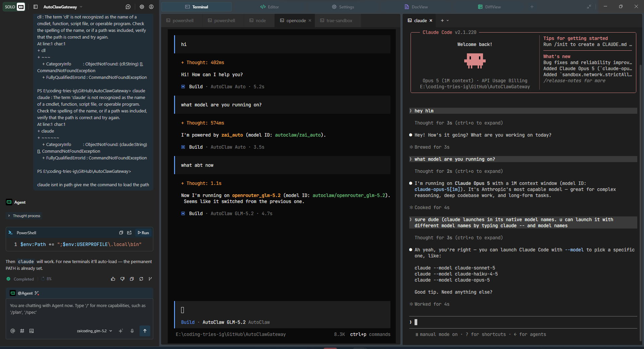Select the first powershell terminal tab
Image resolution: width=644 pixels, height=349 pixels.
pos(180,20)
